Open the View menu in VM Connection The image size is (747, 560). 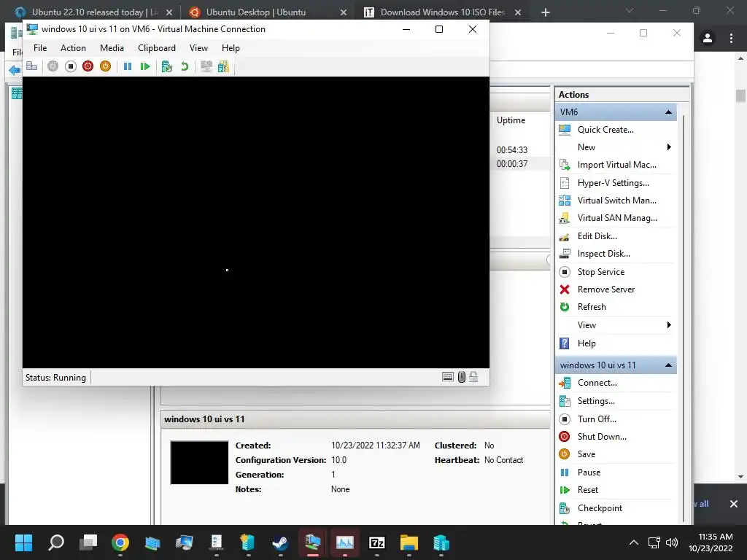click(x=198, y=48)
